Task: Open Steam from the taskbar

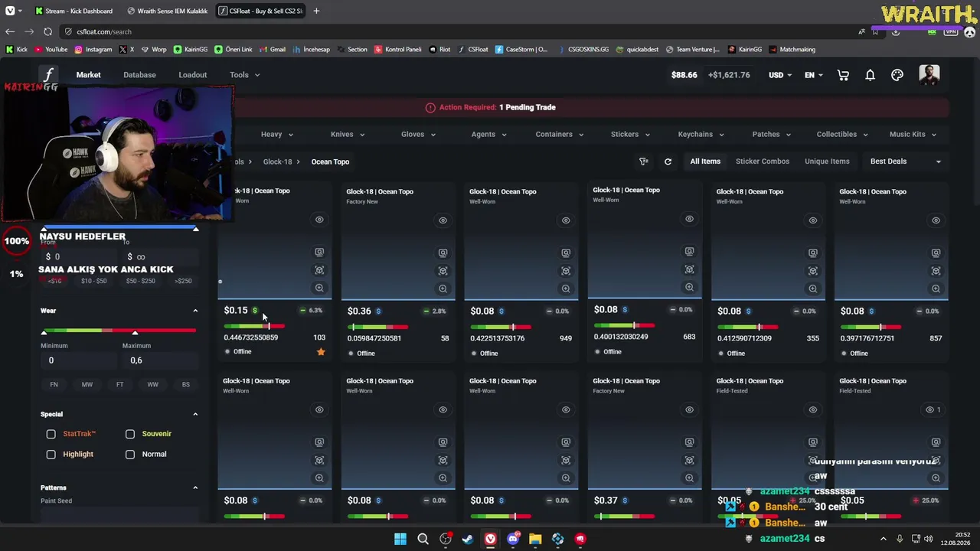Action: [468, 539]
